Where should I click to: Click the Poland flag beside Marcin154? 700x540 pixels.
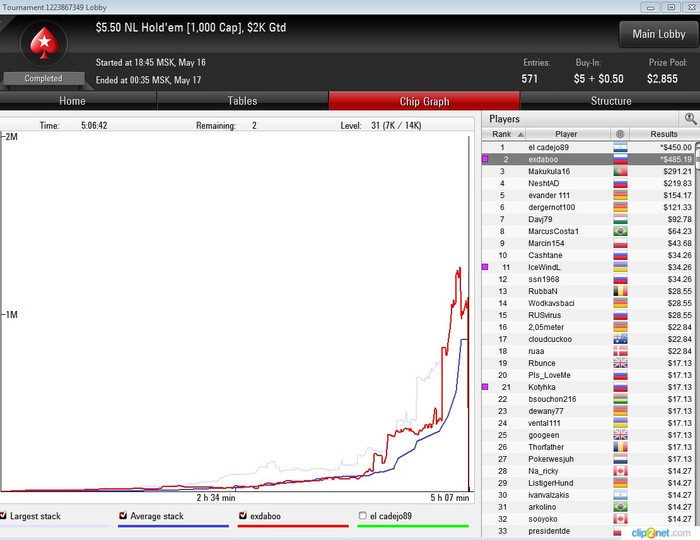click(x=621, y=243)
